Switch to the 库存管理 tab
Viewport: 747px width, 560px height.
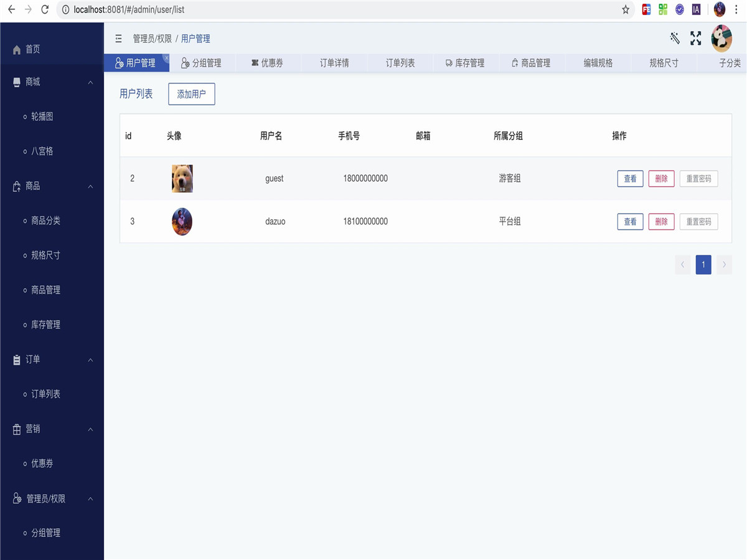pos(465,63)
